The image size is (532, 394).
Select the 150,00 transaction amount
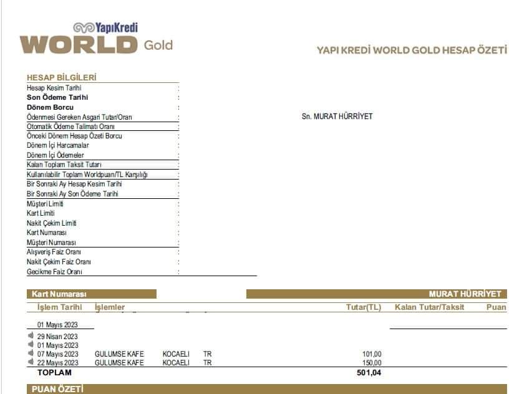(x=372, y=363)
